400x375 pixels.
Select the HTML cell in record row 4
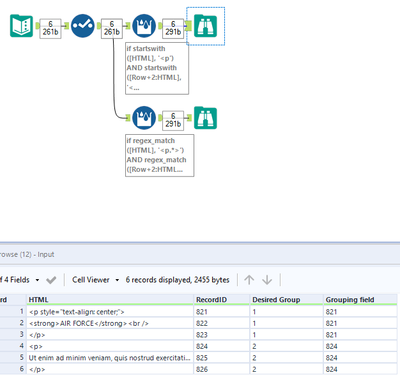(110, 346)
